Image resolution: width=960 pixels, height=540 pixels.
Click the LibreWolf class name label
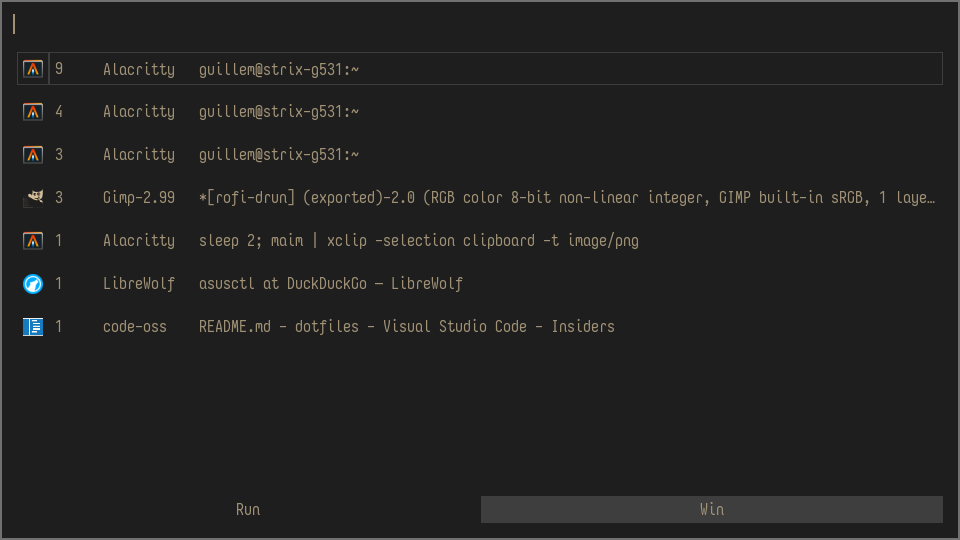click(x=139, y=283)
